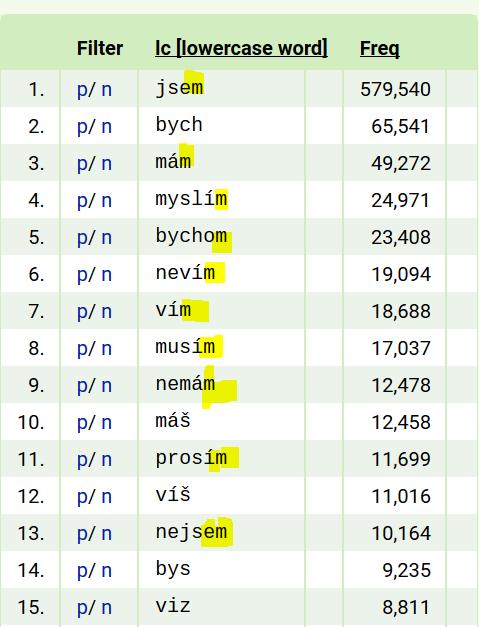Sort by lc [lowercase word] column header

(x=241, y=48)
